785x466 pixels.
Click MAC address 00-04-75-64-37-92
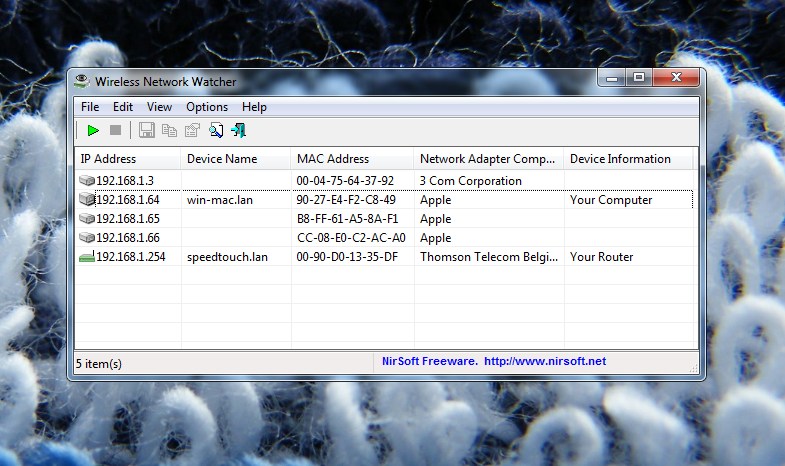coord(345,181)
